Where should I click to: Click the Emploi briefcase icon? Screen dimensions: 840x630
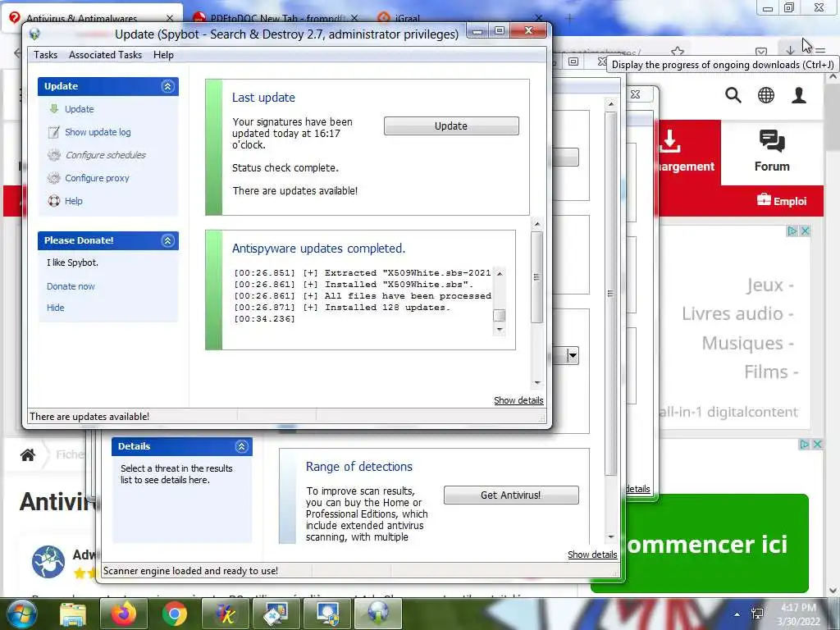pos(764,200)
